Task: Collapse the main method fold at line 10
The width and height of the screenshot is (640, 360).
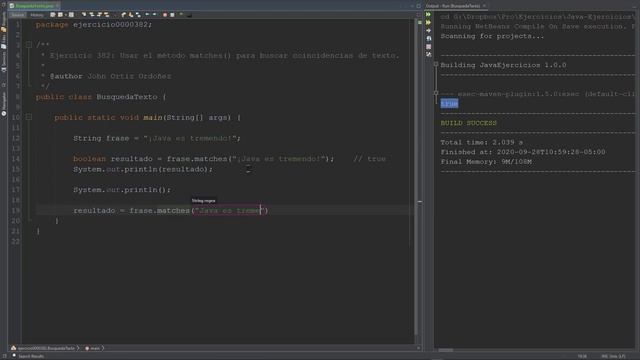Action: pos(29,117)
